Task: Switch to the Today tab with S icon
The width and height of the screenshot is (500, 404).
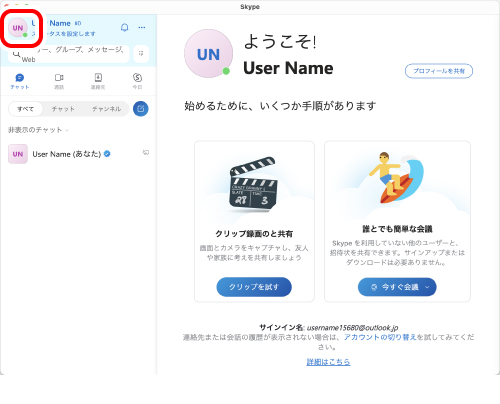Action: pos(137,81)
